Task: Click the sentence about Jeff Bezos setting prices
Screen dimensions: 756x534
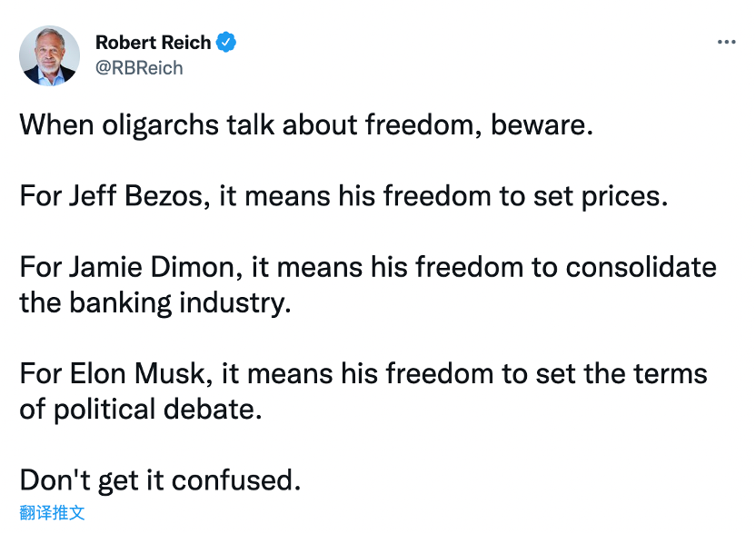Action: tap(343, 197)
